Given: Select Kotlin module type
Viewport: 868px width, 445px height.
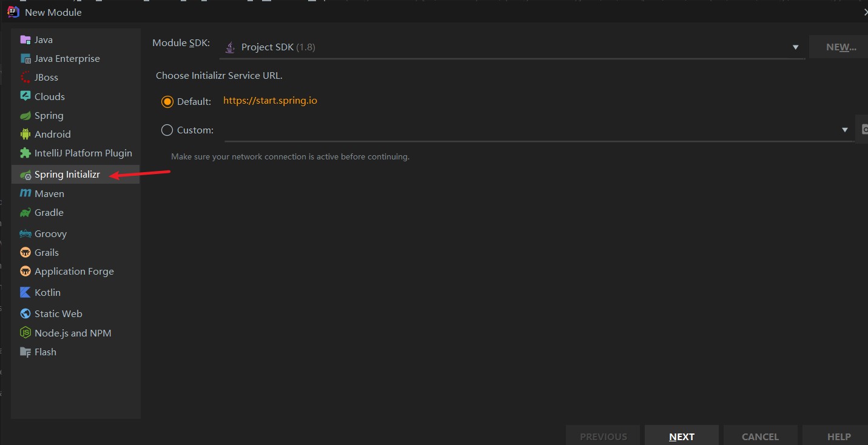Looking at the screenshot, I should [75, 292].
